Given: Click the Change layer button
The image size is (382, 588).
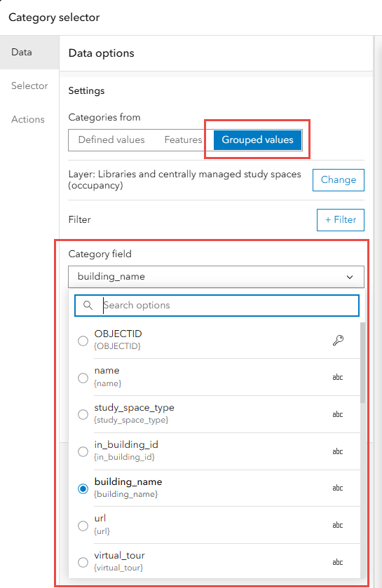Looking at the screenshot, I should (338, 180).
